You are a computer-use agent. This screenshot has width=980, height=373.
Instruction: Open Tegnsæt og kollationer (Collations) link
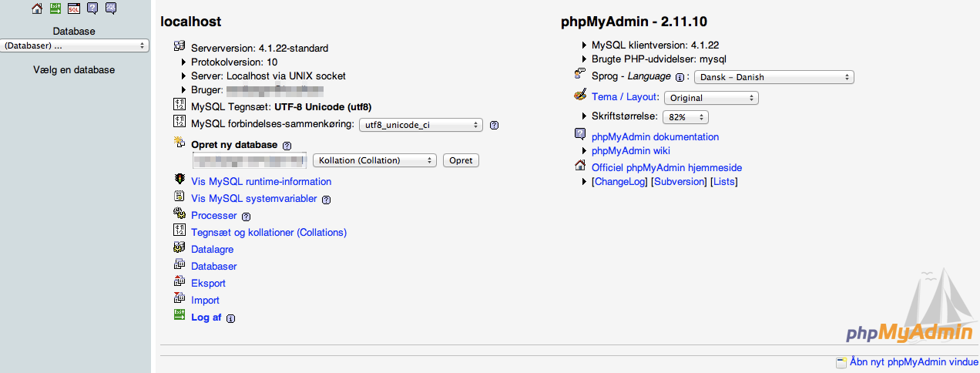(x=269, y=233)
